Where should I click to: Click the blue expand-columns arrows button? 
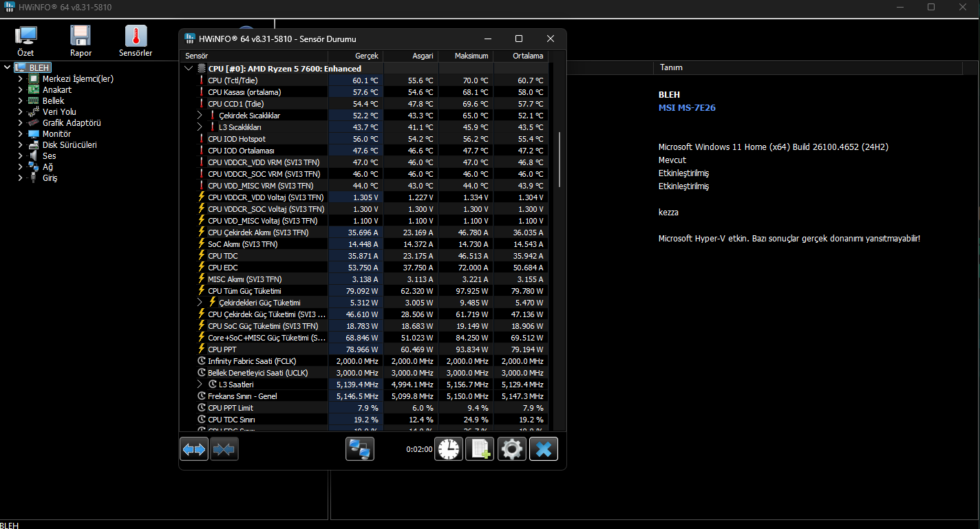tap(194, 449)
